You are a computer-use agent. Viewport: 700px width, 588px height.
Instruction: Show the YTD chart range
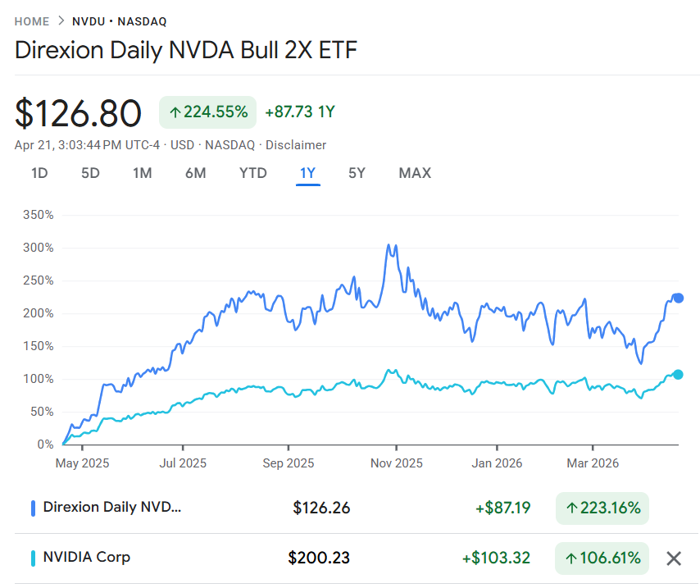(x=252, y=173)
